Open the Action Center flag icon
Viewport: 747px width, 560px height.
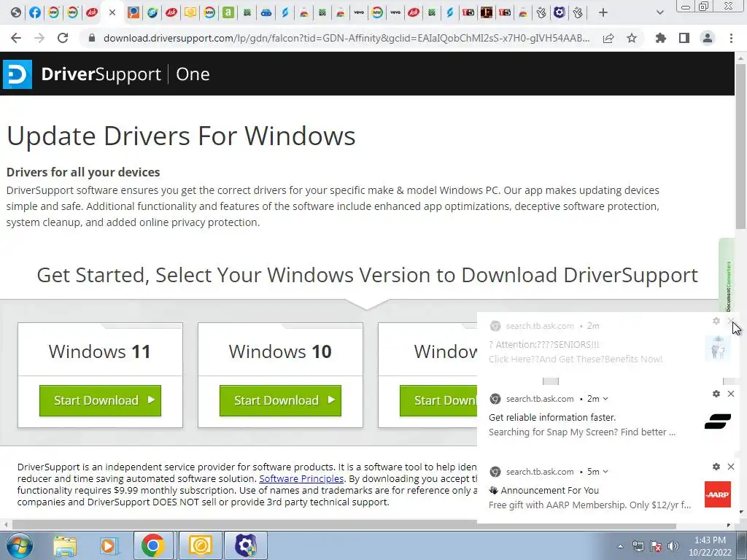pyautogui.click(x=656, y=546)
